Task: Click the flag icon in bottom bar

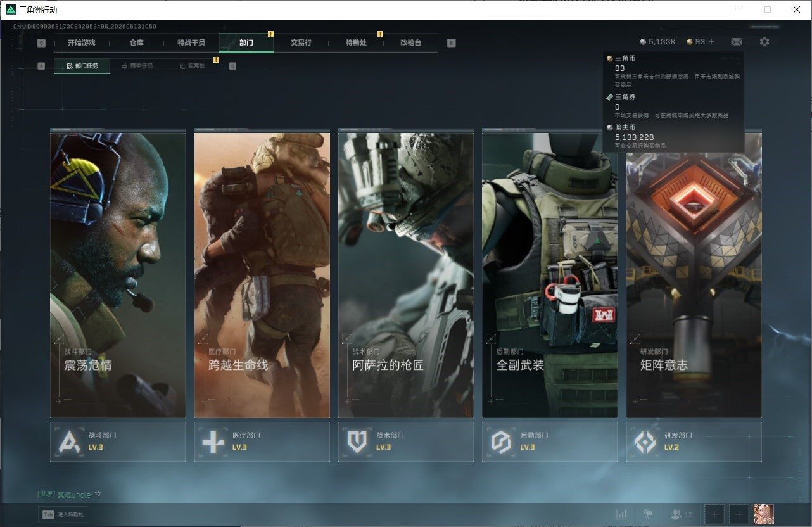Action: (648, 514)
